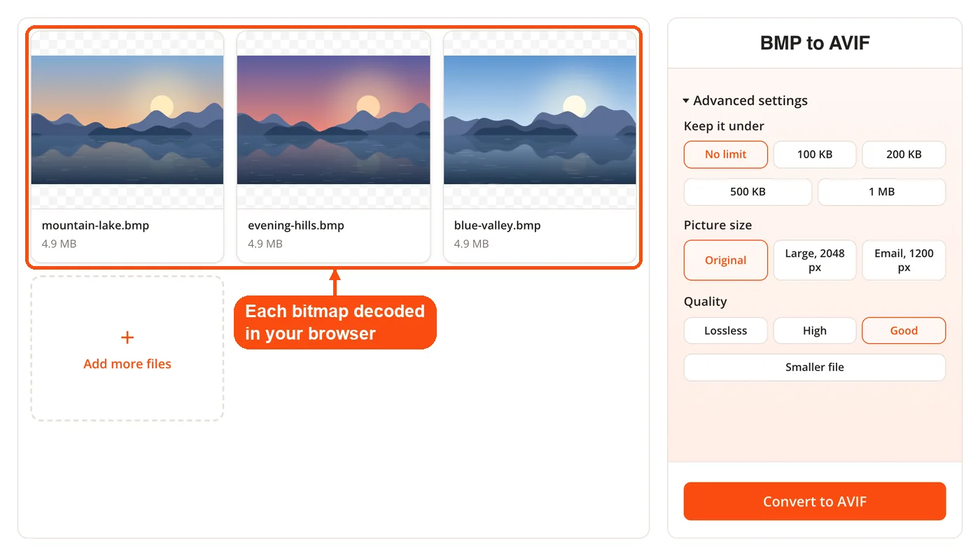This screenshot has width=980, height=556.
Task: Select Lossless quality
Action: click(x=726, y=331)
